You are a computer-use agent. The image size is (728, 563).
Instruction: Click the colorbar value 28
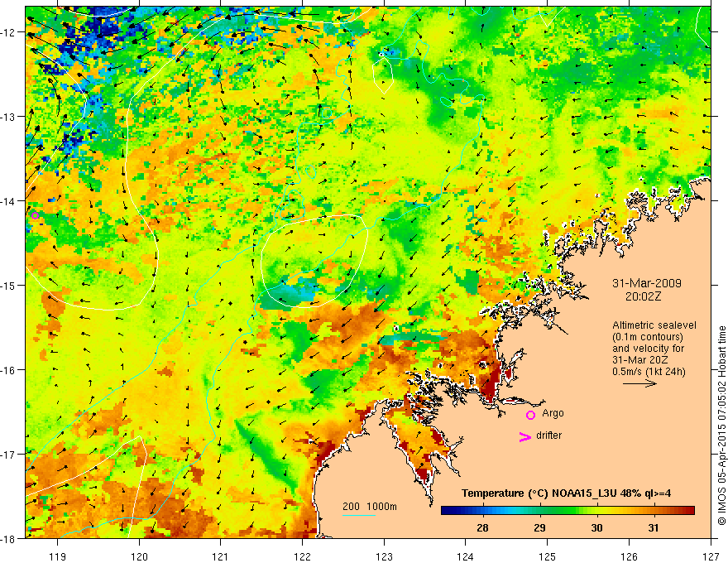click(482, 527)
